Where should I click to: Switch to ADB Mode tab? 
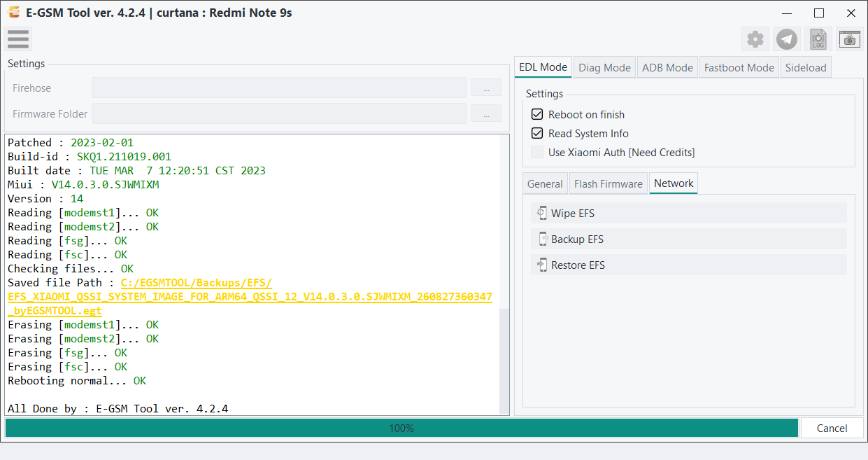coord(667,68)
